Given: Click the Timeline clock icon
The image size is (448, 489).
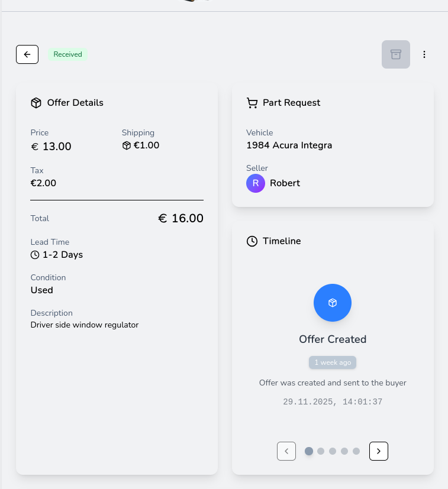Looking at the screenshot, I should tap(252, 241).
